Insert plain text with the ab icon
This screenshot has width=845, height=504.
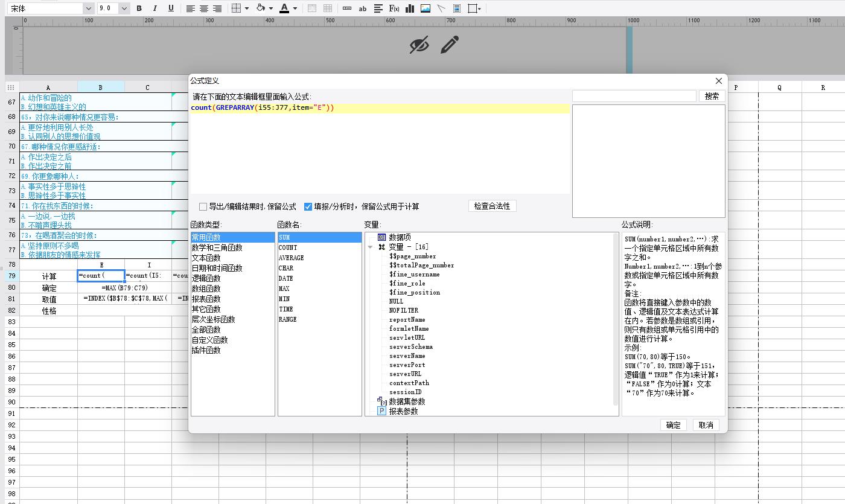click(363, 8)
